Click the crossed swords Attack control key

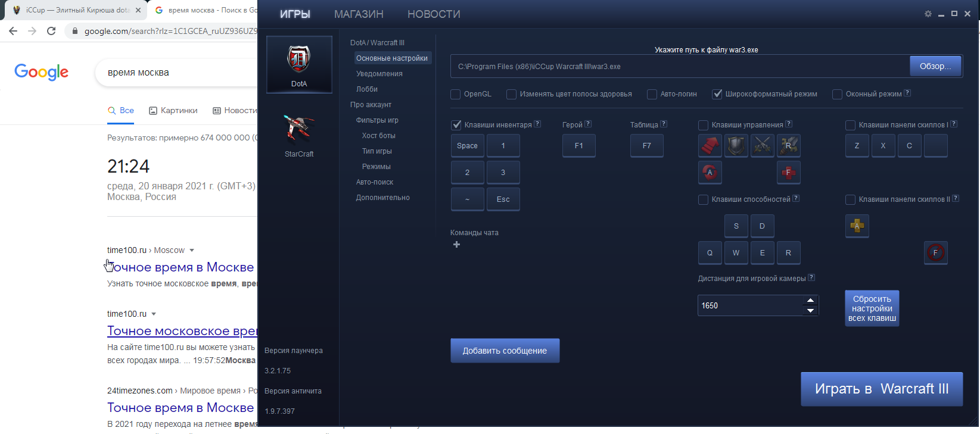[x=762, y=145]
